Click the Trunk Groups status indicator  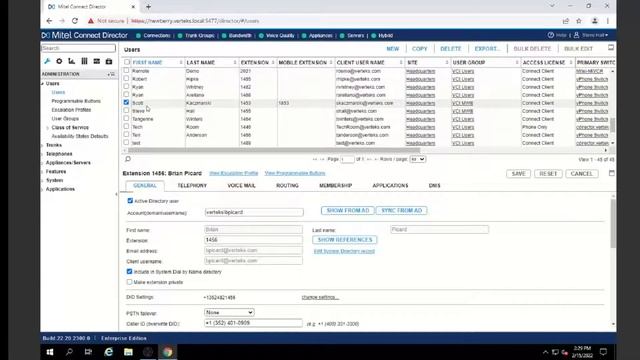[196, 36]
